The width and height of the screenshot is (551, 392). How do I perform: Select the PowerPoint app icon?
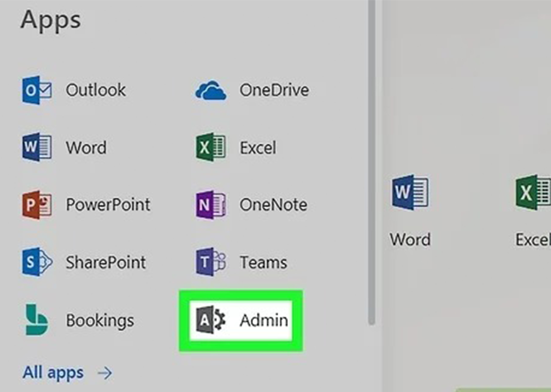(37, 205)
